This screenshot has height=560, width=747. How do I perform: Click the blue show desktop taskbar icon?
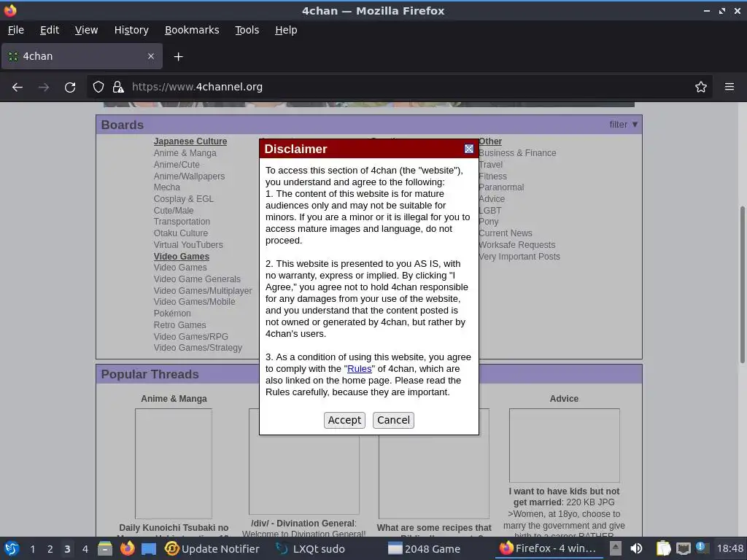click(x=149, y=548)
